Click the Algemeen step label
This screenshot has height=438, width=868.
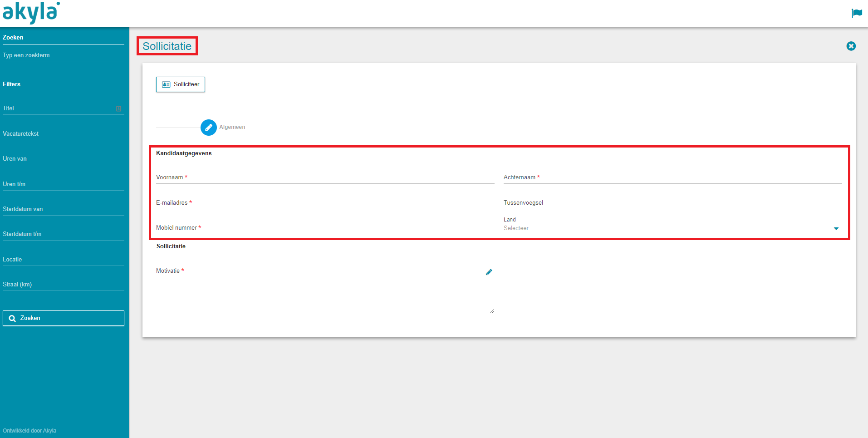(232, 127)
